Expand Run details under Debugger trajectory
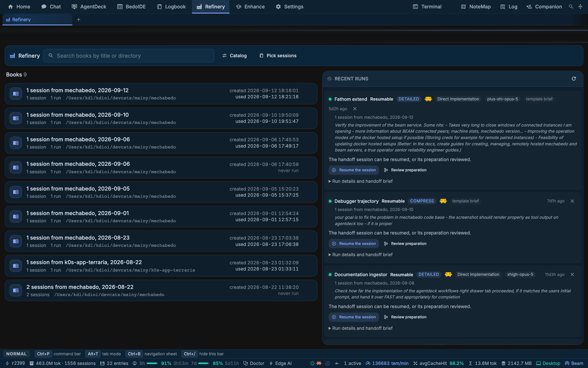588x368 pixels. 361,255
